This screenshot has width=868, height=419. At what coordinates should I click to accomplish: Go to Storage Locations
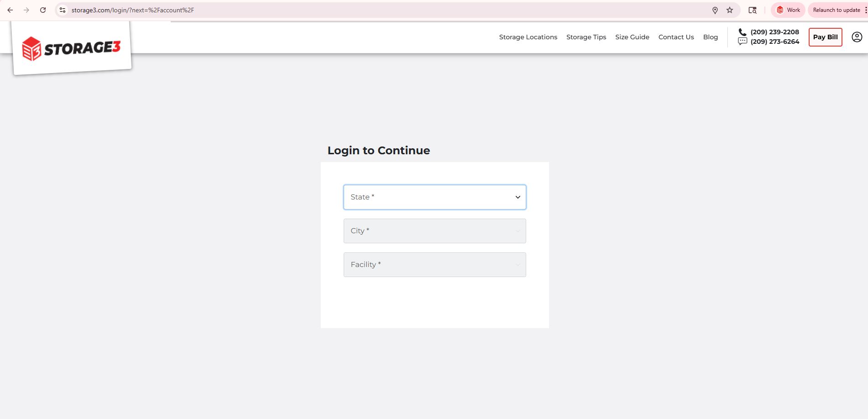coord(528,37)
